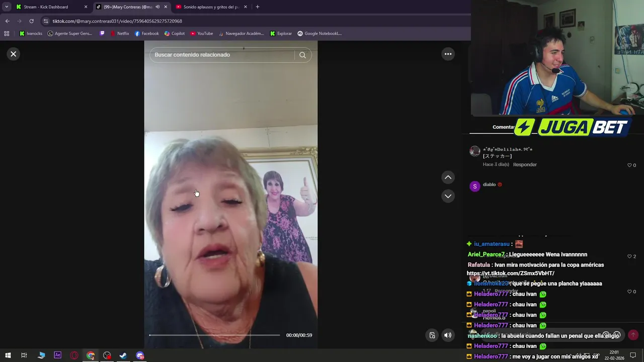Mute the video with the speaker icon
The image size is (644, 362).
tap(448, 335)
